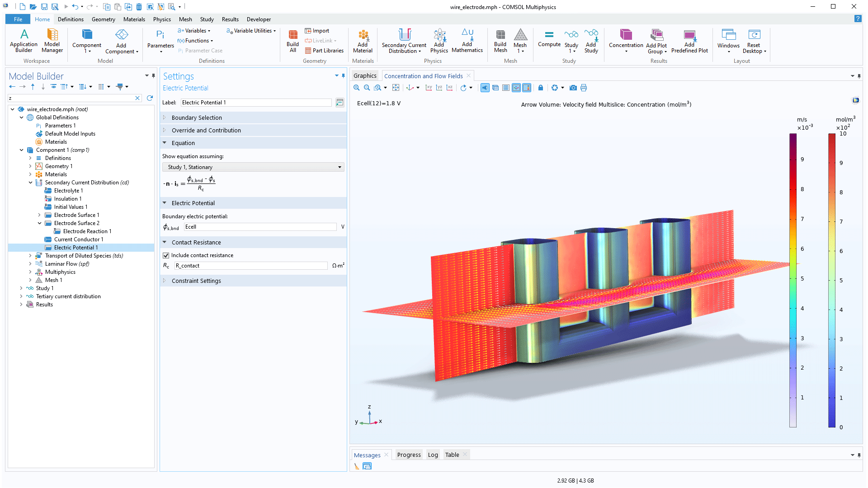
Task: Clear the model tree search field
Action: click(137, 98)
